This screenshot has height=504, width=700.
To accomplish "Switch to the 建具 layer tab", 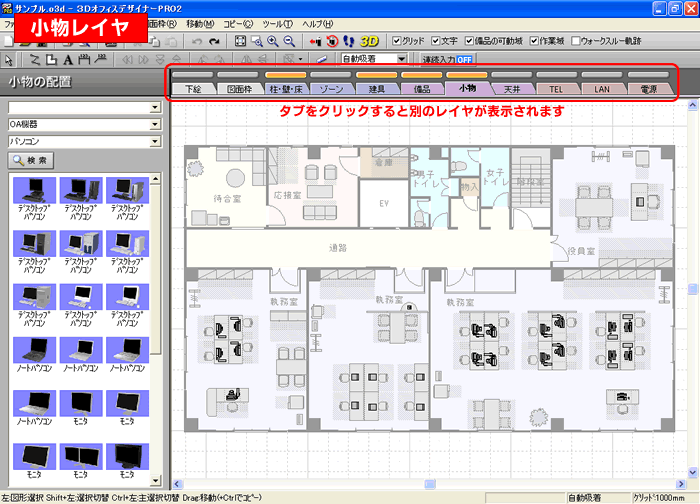I will click(376, 89).
